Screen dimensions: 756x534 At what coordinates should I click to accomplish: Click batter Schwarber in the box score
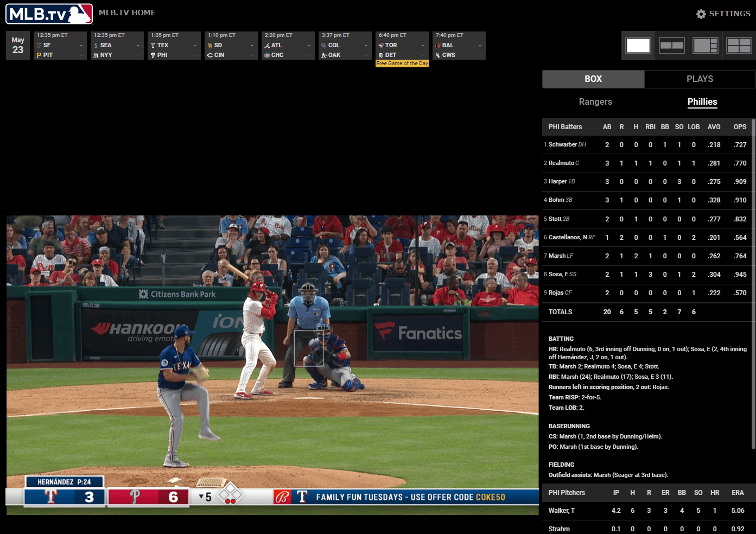pyautogui.click(x=563, y=145)
